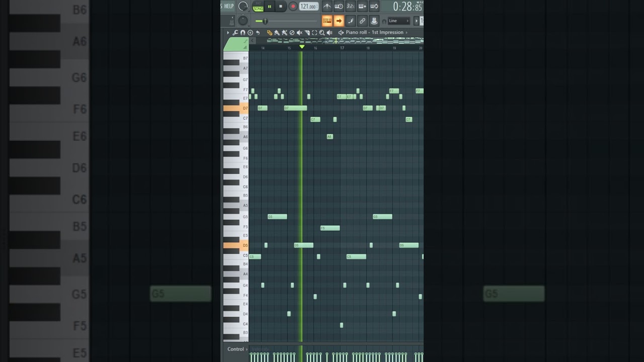The image size is (644, 362).
Task: Click the 0:28:85 time display
Action: coord(408,7)
